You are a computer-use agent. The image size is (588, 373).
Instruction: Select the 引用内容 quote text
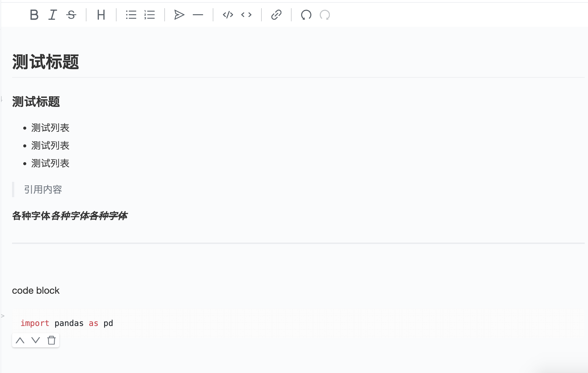(x=43, y=190)
